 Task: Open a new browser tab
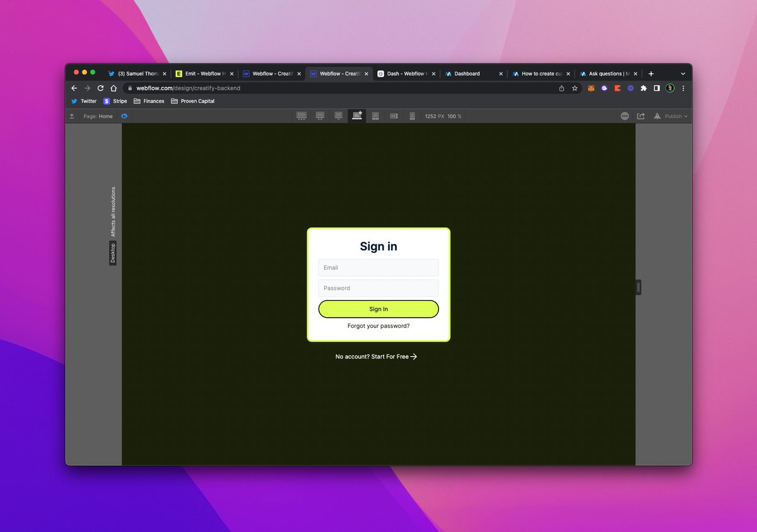click(x=651, y=74)
